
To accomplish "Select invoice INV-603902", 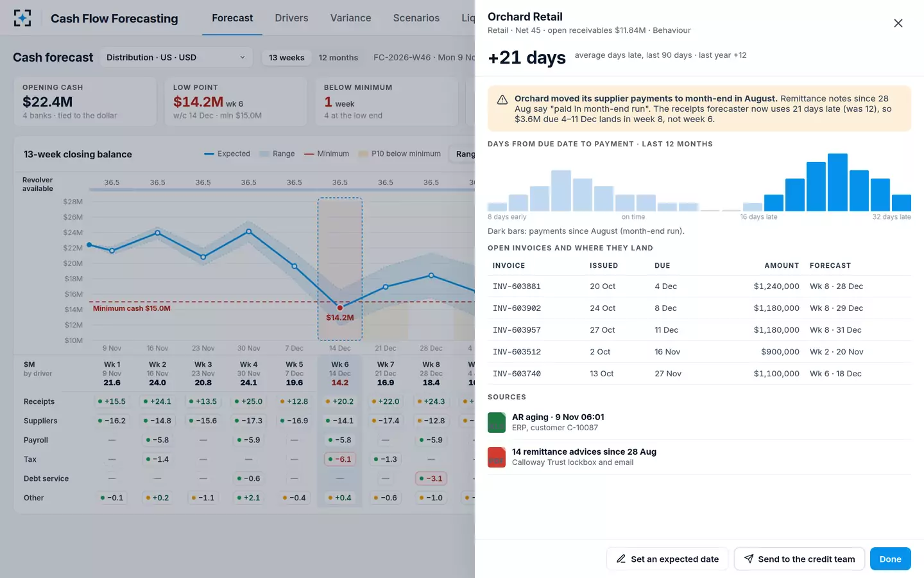I will click(x=699, y=308).
